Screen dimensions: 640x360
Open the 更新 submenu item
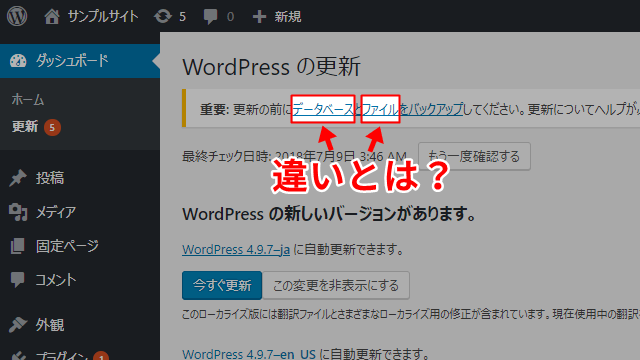click(25, 127)
